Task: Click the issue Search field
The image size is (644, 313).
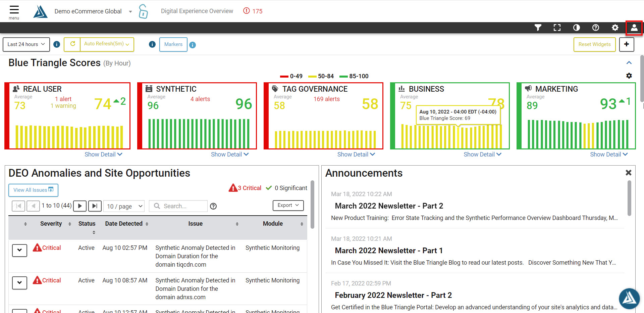Action: point(178,206)
